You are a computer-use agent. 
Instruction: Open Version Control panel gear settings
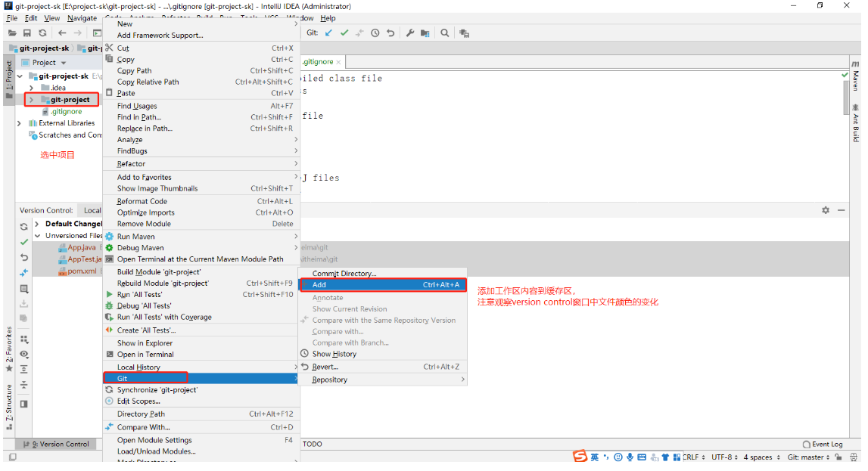coord(826,210)
